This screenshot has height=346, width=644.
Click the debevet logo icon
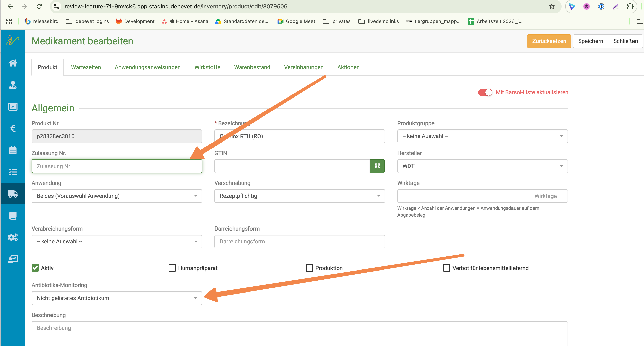tap(13, 41)
